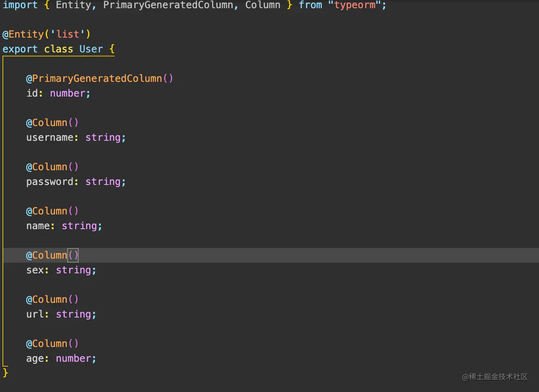Viewport: 539px width, 392px height.
Task: Click the "string" type of sex
Action: [x=73, y=270]
